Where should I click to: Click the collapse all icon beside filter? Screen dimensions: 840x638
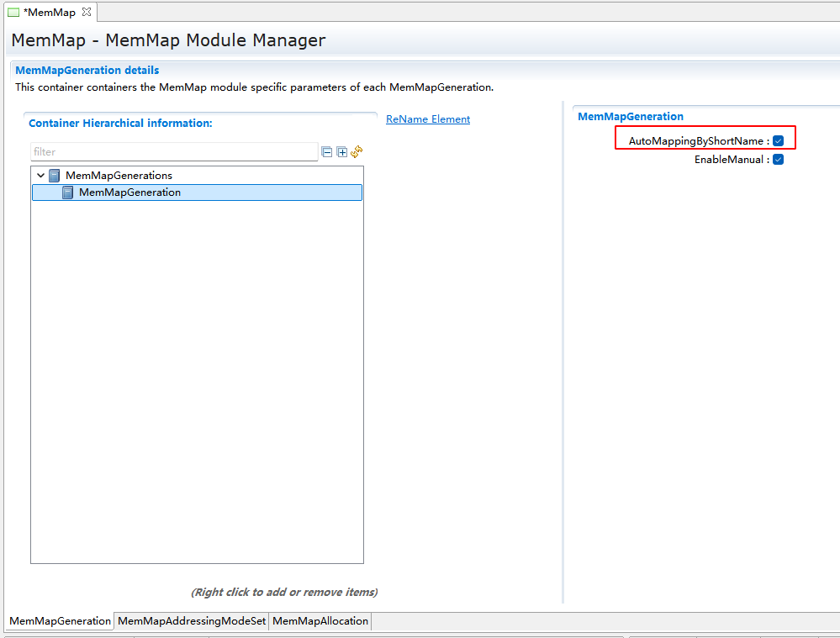[327, 152]
